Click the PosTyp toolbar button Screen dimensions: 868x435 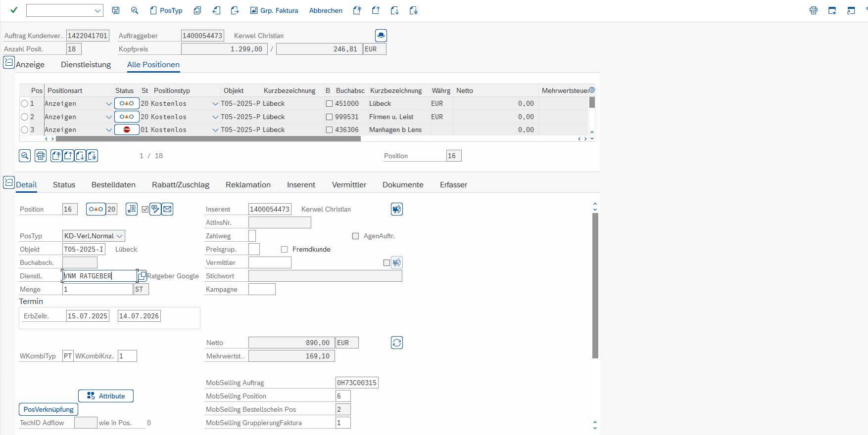(166, 10)
